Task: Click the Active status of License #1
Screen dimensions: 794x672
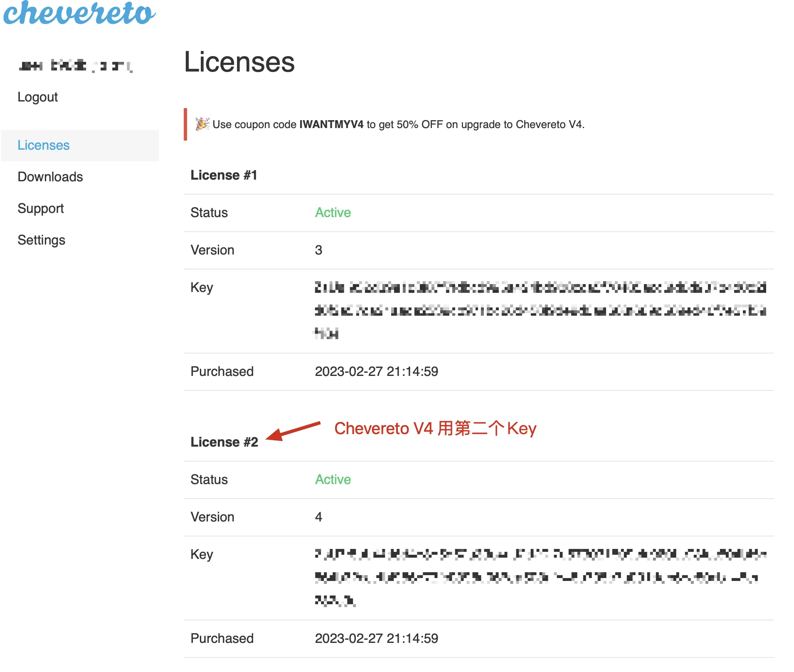Action: pos(333,212)
